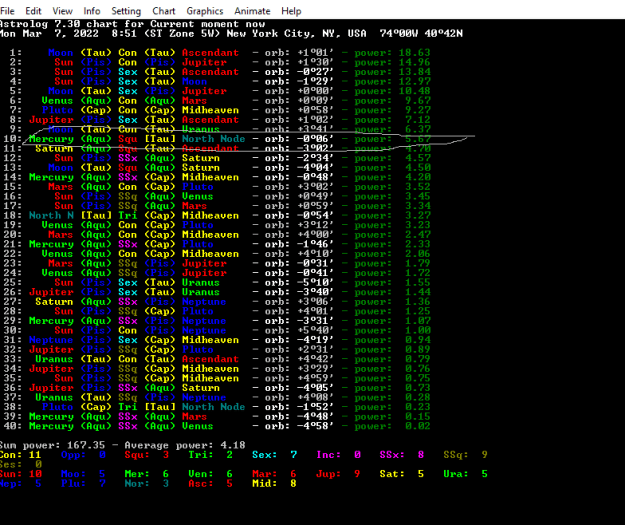Click row 18 North N Tri Midheaven
This screenshot has height=525, width=625.
(217, 215)
